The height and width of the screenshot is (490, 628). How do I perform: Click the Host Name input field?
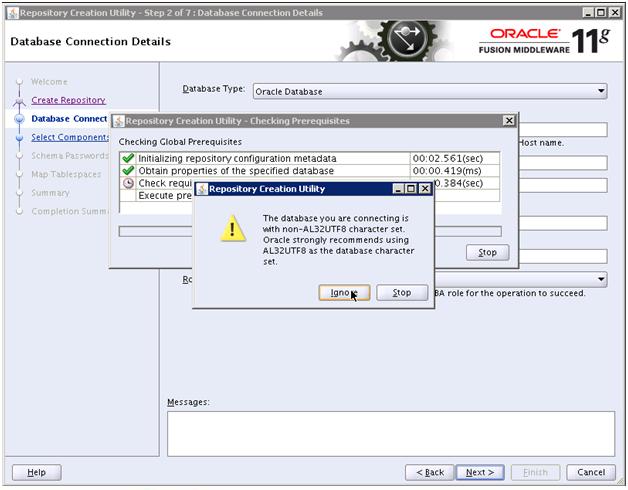tap(563, 129)
